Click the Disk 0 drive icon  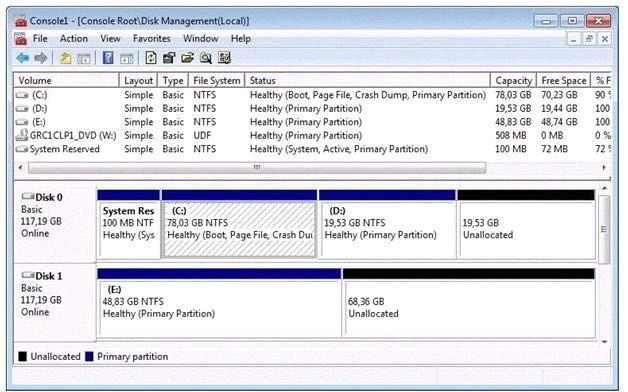[28, 196]
